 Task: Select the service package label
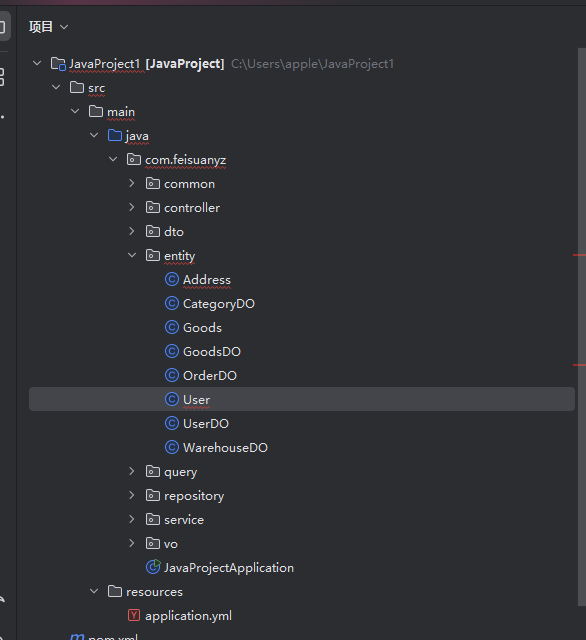[x=184, y=520]
